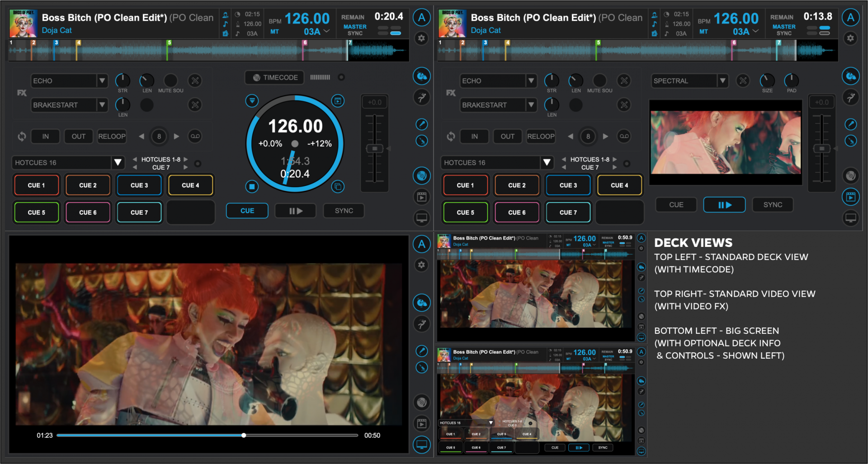Expand the 03A key chevron in top-left deck

[x=326, y=31]
